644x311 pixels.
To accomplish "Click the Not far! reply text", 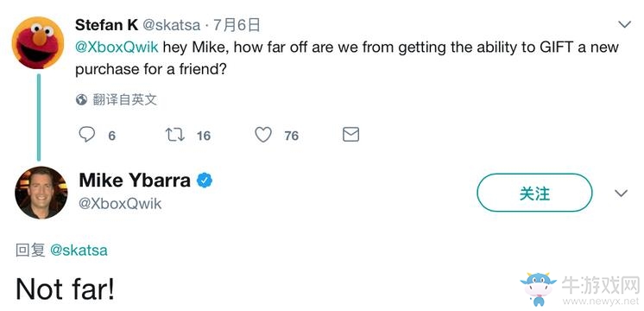I will pyautogui.click(x=66, y=289).
